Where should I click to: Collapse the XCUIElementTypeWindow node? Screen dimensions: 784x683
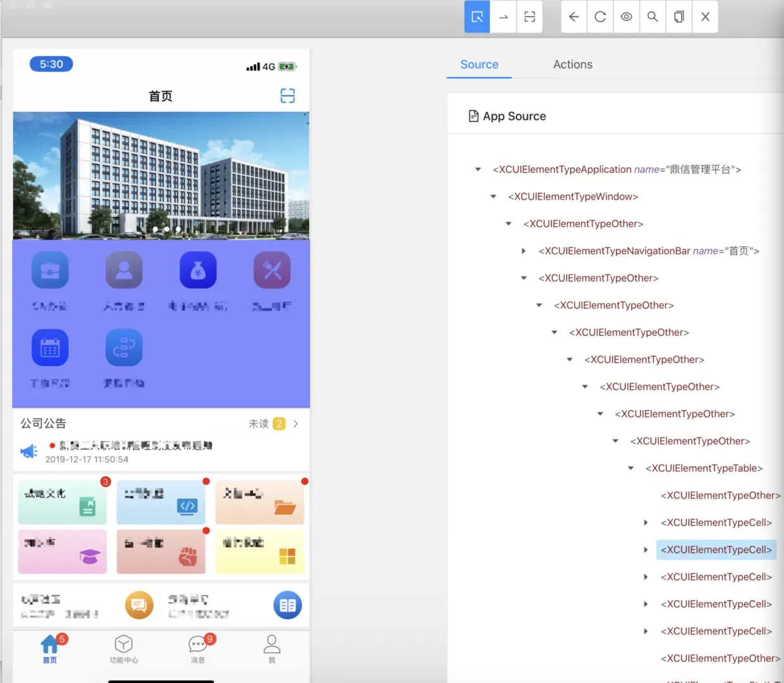click(x=493, y=197)
